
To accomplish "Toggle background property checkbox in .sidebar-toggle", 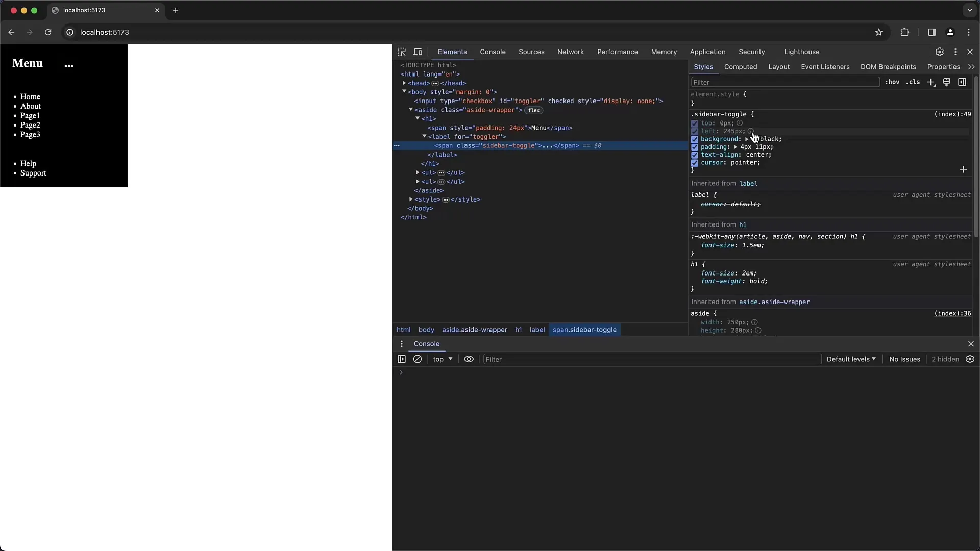I will 695,139.
